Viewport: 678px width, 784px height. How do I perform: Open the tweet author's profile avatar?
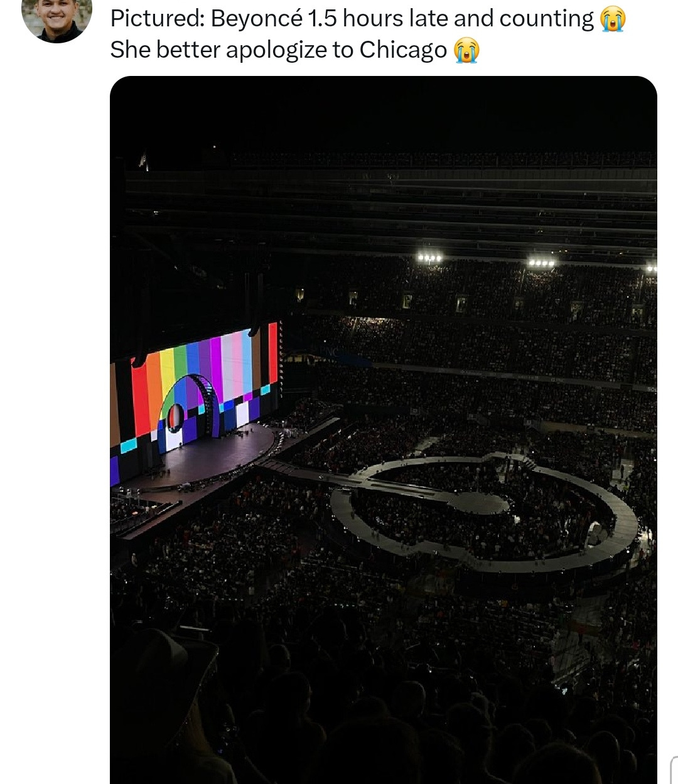pos(56,19)
